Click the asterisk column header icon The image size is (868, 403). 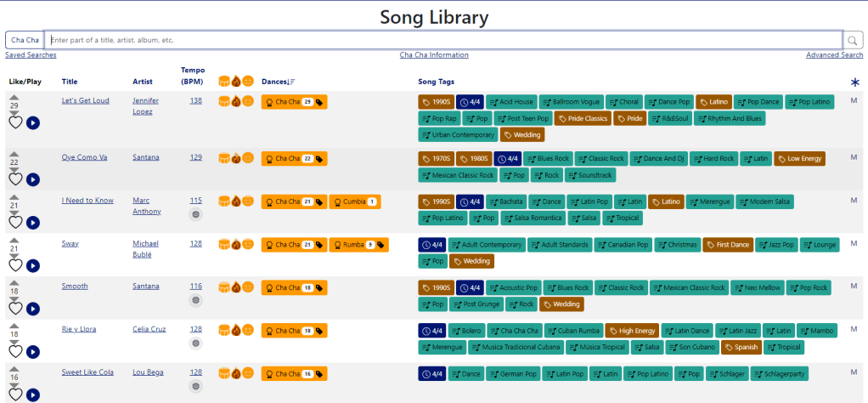coord(855,82)
